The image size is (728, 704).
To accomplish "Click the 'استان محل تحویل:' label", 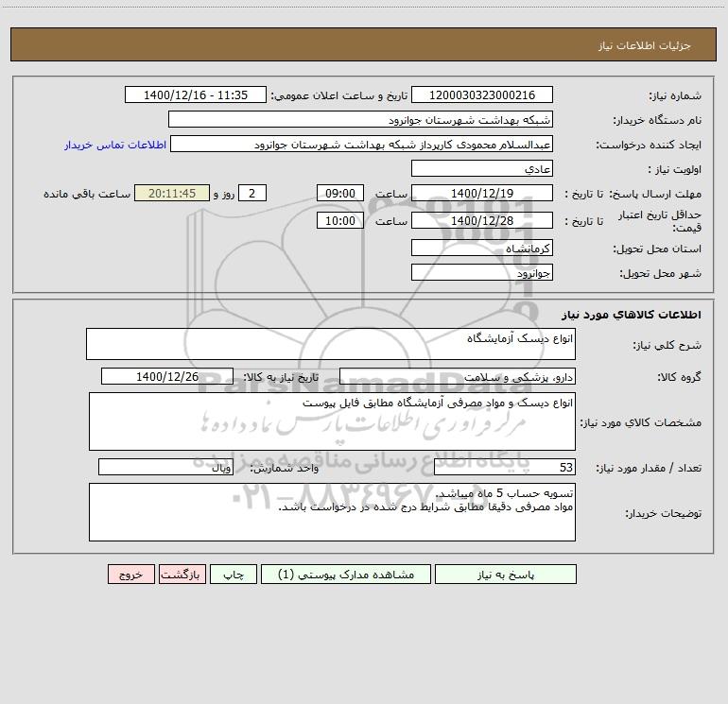I will coord(657,249).
